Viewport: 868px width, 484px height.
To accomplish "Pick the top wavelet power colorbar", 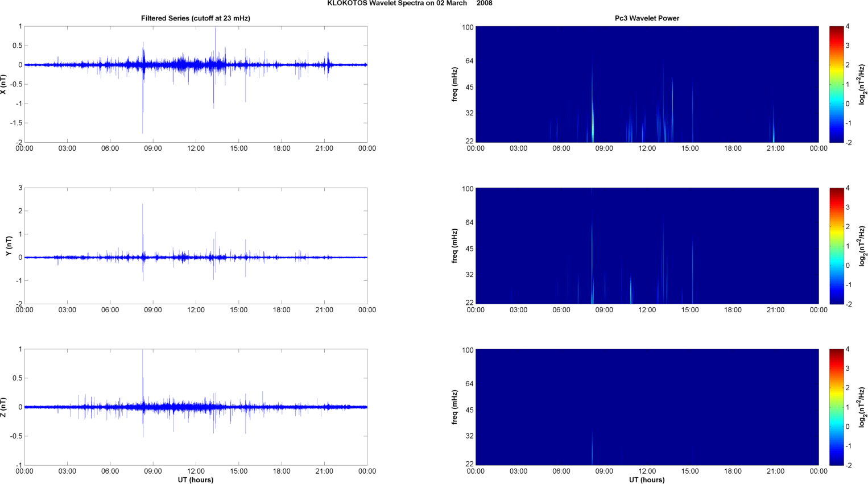I will [x=836, y=84].
